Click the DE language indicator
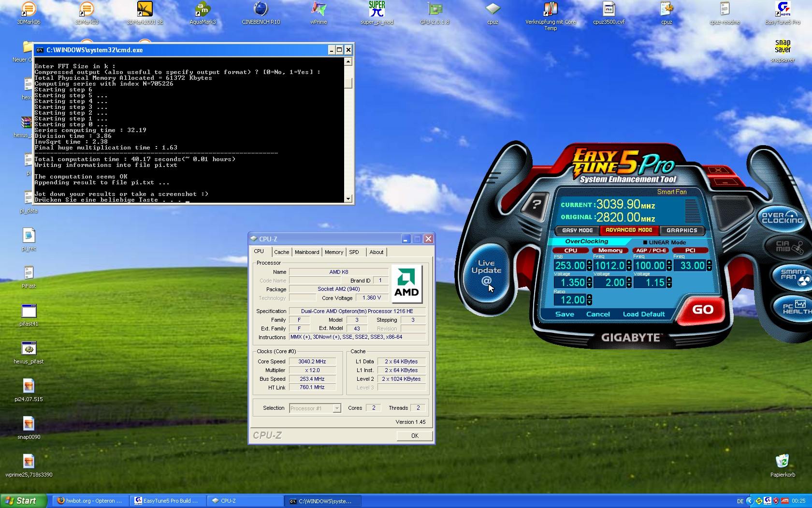 tap(740, 501)
